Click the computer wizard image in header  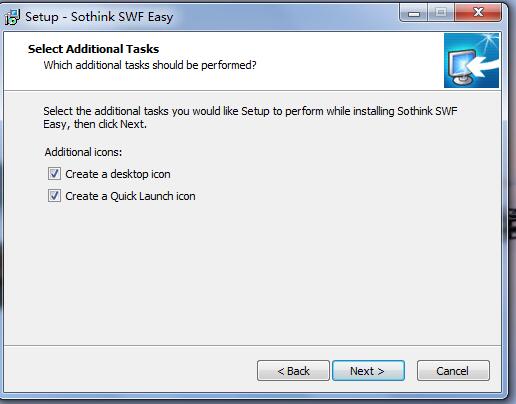point(471,60)
